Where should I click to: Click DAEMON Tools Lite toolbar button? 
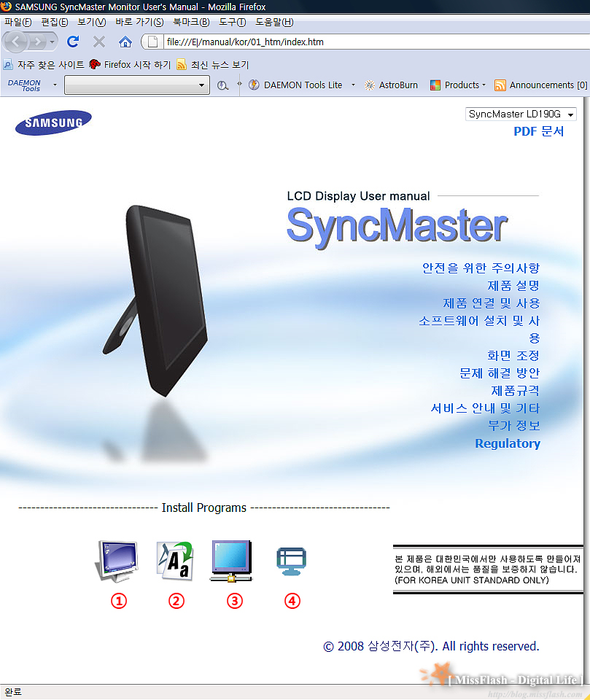[x=295, y=85]
